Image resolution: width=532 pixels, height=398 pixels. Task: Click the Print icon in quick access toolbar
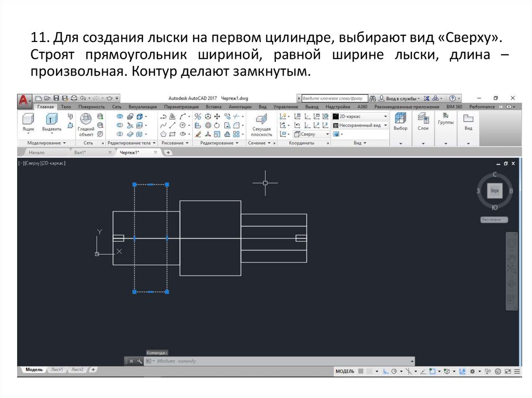[x=74, y=98]
